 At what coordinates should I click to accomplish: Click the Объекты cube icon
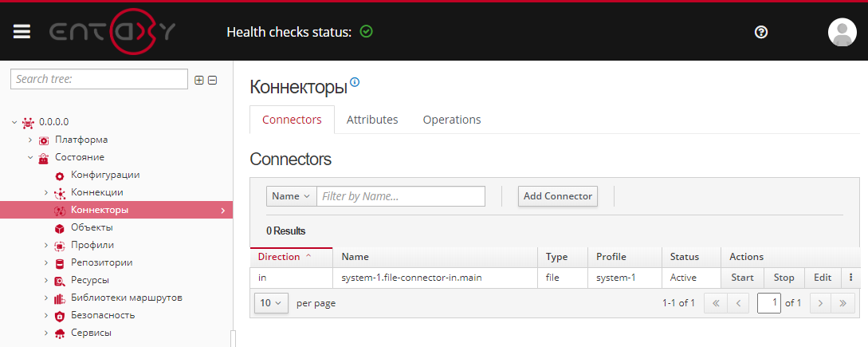[60, 228]
